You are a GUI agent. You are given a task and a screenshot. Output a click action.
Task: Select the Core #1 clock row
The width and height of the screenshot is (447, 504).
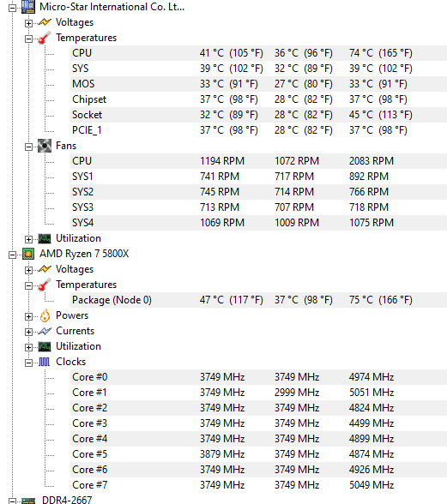[258, 393]
